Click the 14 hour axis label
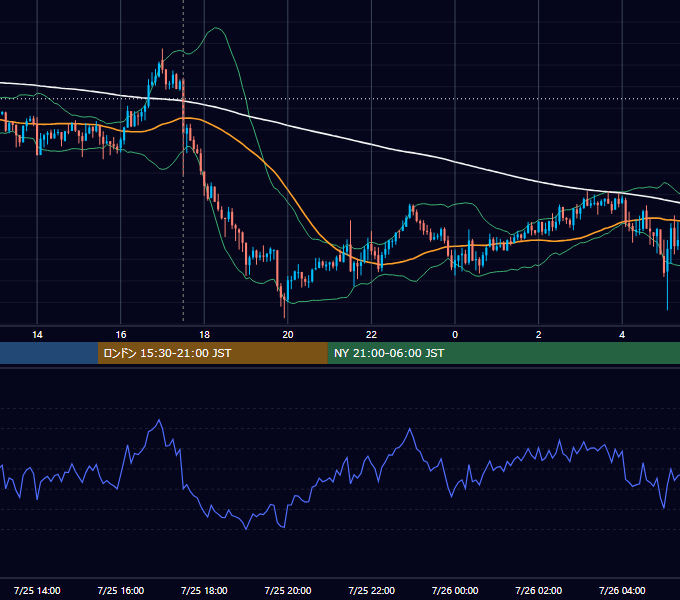Image resolution: width=680 pixels, height=600 pixels. click(x=37, y=335)
